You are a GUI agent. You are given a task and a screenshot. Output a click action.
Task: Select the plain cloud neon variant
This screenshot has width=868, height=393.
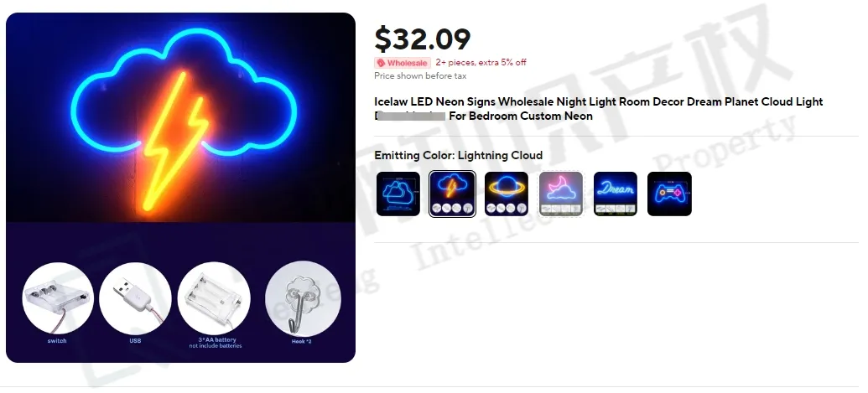point(398,194)
